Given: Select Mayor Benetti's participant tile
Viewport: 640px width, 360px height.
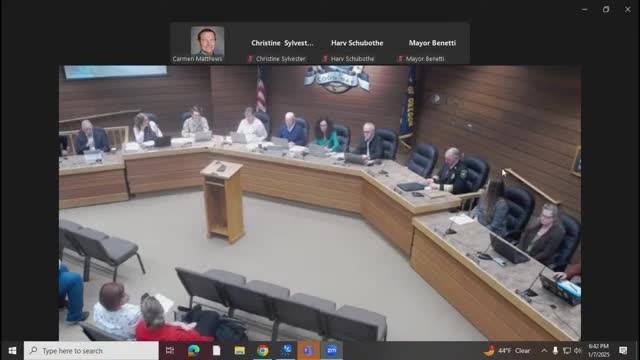Looking at the screenshot, I should point(432,43).
